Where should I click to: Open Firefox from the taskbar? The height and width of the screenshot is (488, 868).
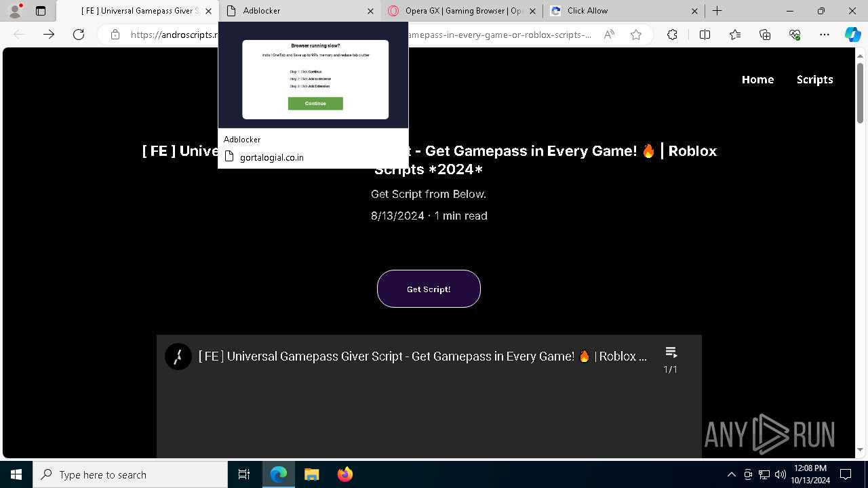pyautogui.click(x=345, y=474)
